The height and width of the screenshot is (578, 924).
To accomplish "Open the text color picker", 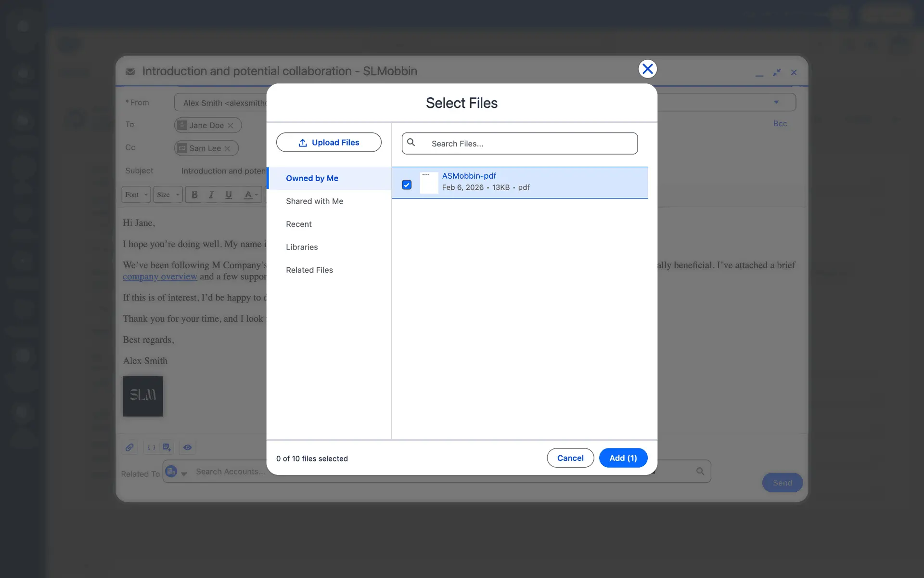I will [251, 195].
